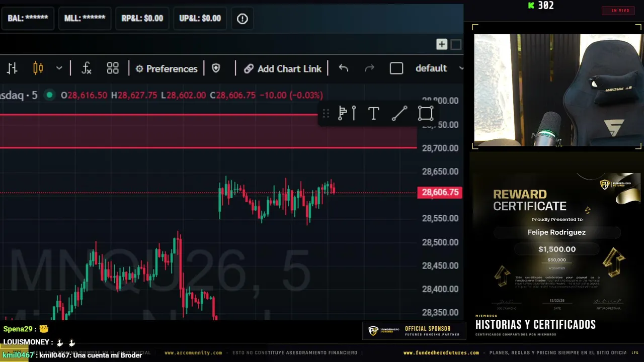Click the arcomunnity.com ticker link

click(x=193, y=353)
